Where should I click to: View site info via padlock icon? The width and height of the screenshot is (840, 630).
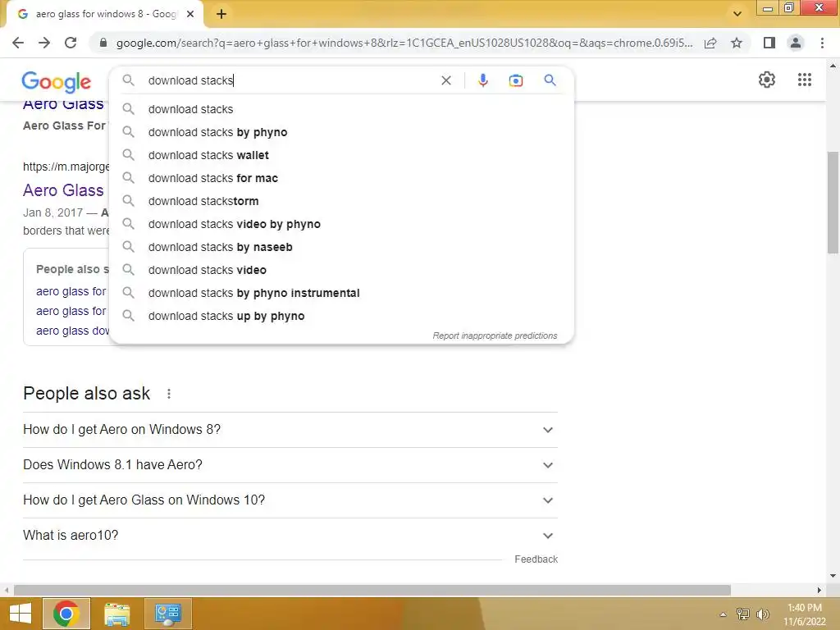pyautogui.click(x=103, y=43)
